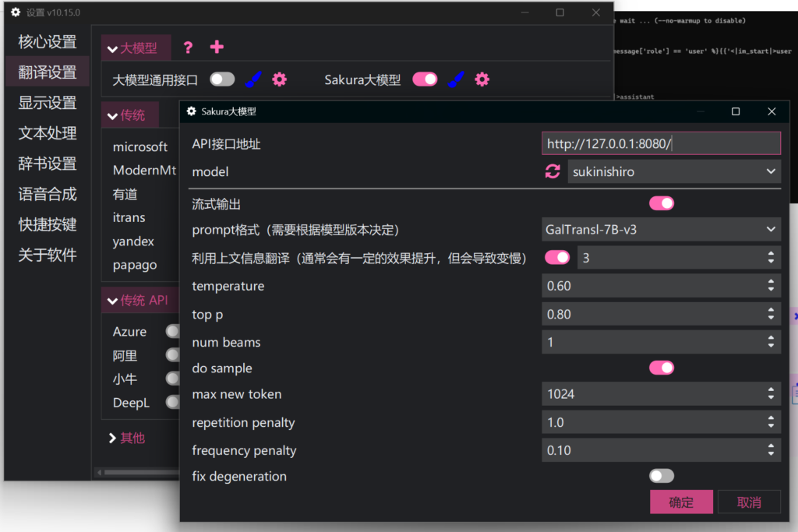
Task: Open prompt格式 dropdown showing GalTransl-7B-v3
Action: click(661, 230)
